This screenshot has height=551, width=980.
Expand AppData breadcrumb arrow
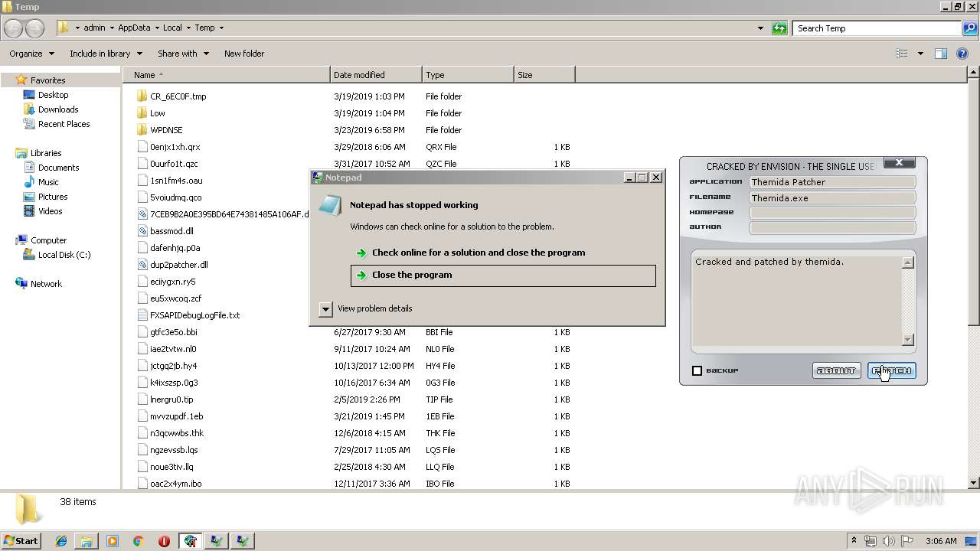coord(156,28)
